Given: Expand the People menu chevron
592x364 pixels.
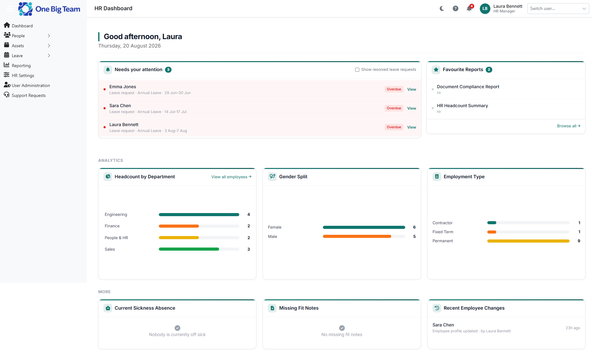Looking at the screenshot, I should point(49,36).
